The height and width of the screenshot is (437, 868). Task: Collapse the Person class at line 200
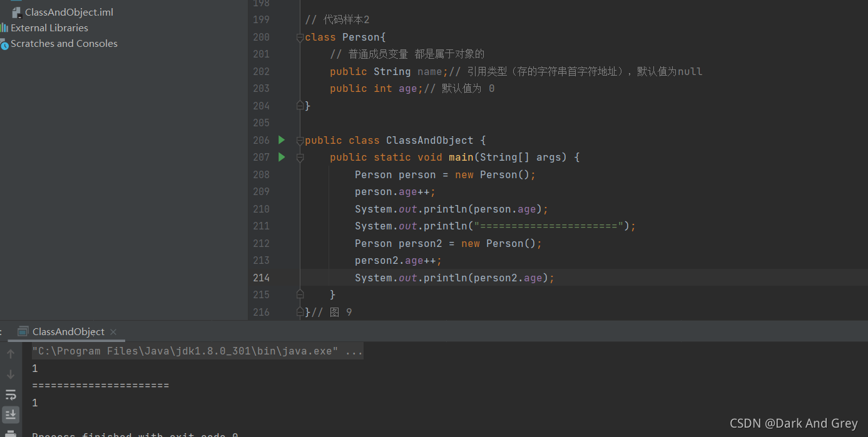coord(300,38)
